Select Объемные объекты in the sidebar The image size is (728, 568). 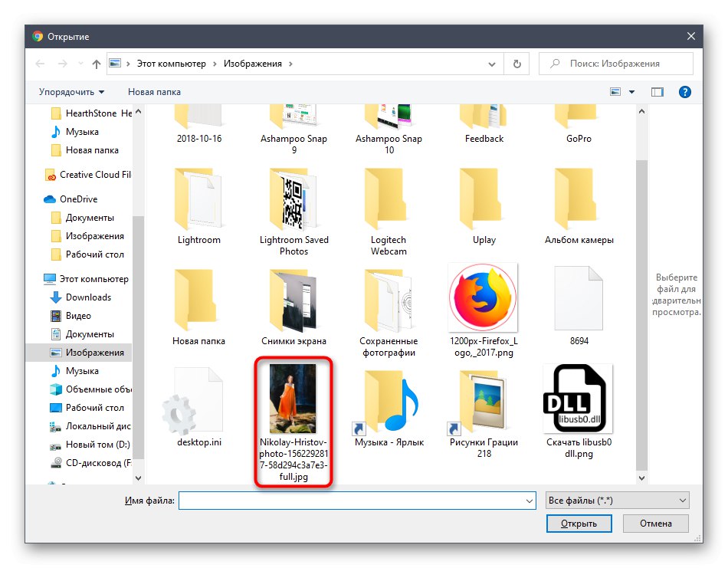90,389
